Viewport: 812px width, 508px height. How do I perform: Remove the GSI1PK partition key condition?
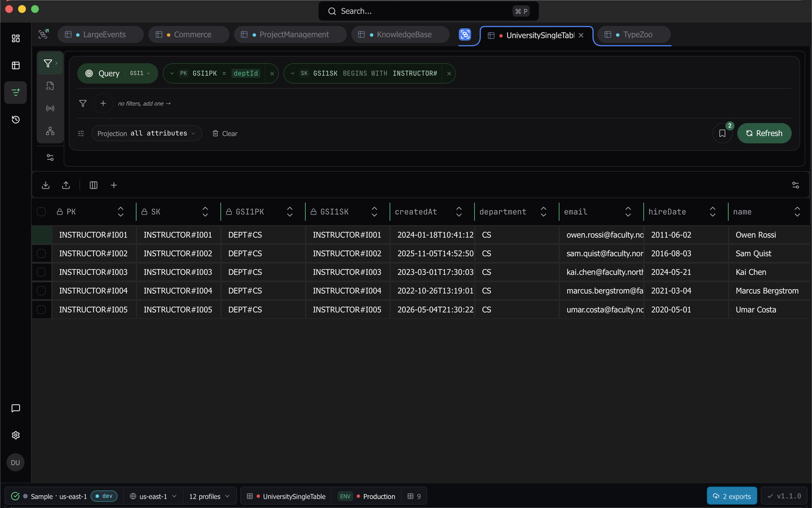(272, 73)
